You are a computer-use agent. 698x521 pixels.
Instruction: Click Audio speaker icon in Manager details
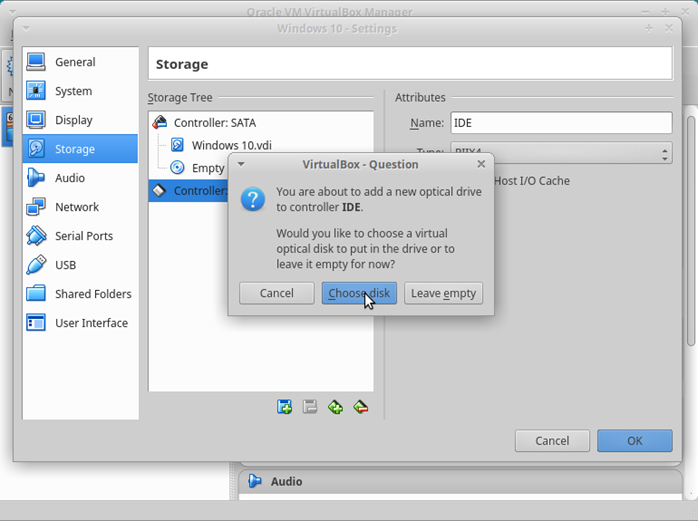[255, 481]
